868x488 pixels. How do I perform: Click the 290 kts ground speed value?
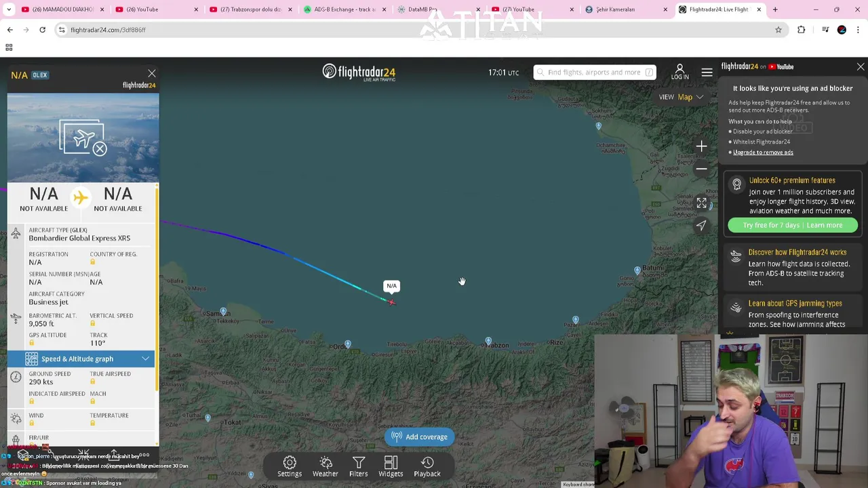pos(41,382)
